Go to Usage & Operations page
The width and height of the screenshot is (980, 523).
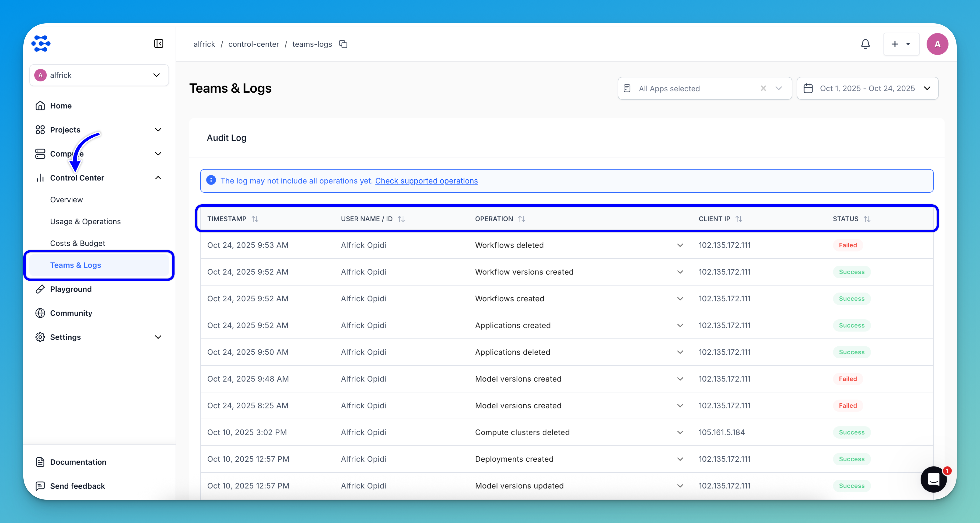85,221
